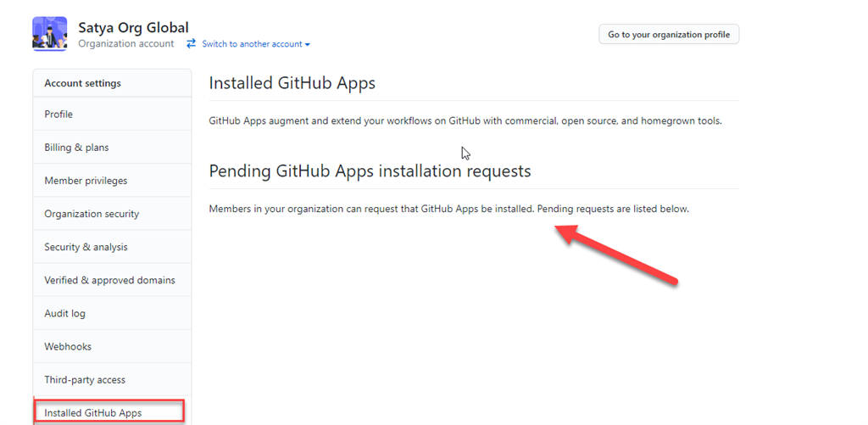
Task: Select Billing & plans in sidebar
Action: (x=76, y=148)
